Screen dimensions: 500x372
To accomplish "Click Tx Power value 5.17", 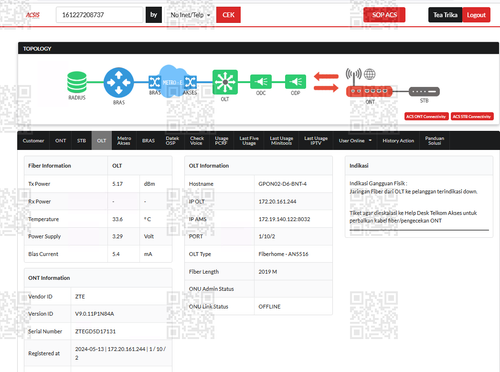I will pyautogui.click(x=118, y=184).
